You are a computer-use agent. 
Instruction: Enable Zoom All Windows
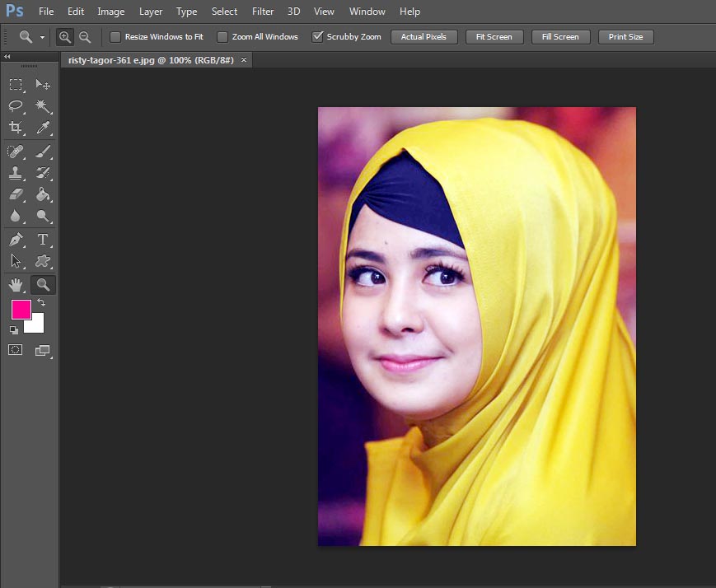coord(222,36)
